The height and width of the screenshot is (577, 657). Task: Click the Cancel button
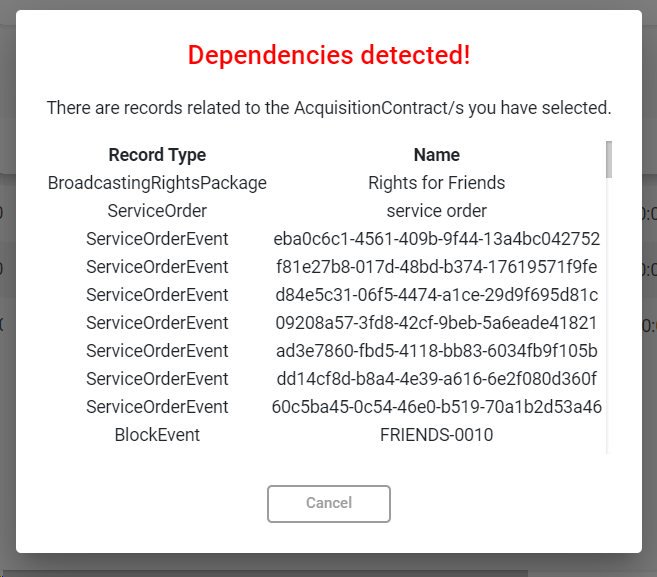[328, 503]
